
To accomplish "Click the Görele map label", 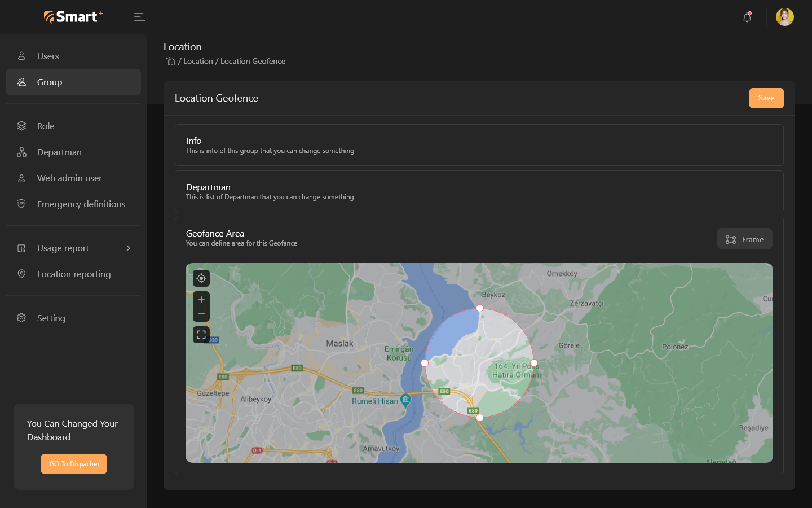I will pos(569,345).
